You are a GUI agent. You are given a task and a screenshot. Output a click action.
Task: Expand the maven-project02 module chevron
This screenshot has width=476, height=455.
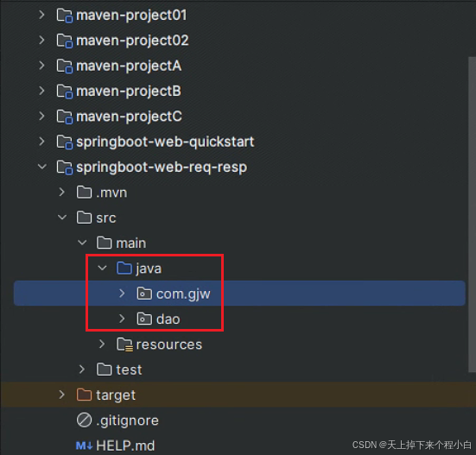pyautogui.click(x=41, y=41)
